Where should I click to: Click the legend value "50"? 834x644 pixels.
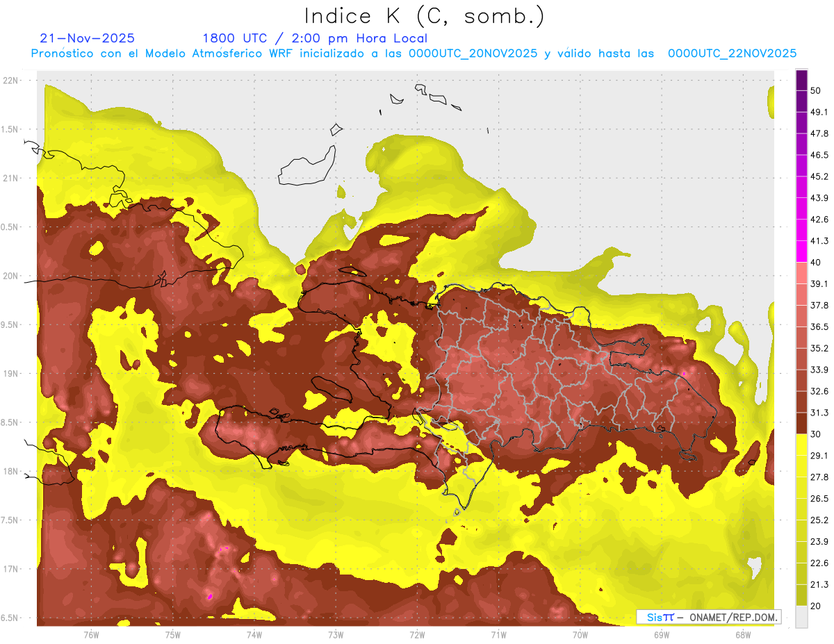point(816,90)
